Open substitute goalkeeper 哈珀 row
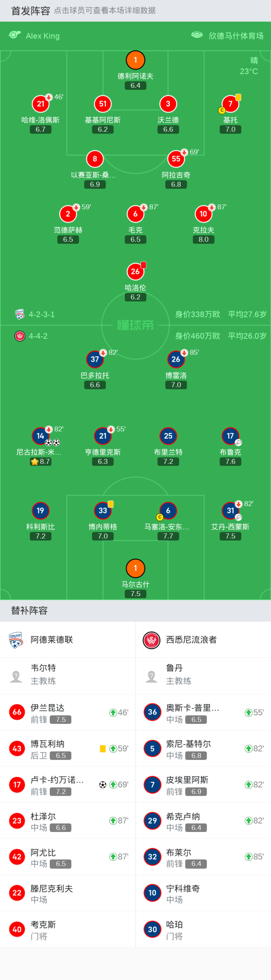Image resolution: width=271 pixels, height=980 pixels. [x=203, y=930]
